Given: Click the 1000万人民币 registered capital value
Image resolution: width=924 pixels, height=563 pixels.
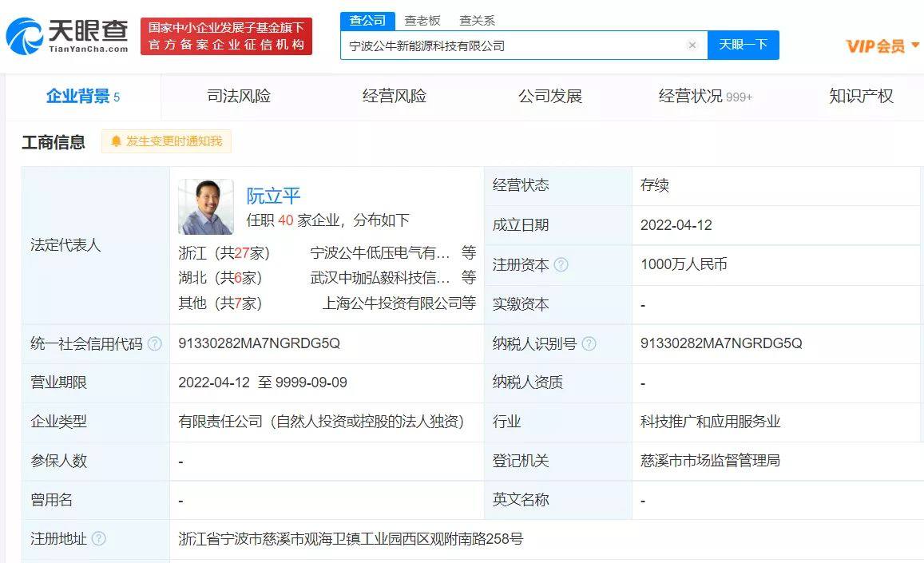Looking at the screenshot, I should 684,264.
